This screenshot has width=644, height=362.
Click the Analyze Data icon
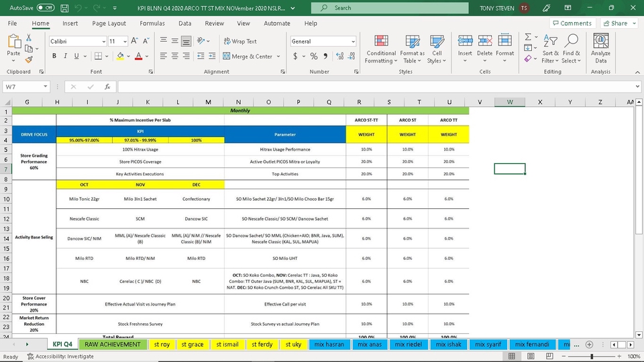[600, 48]
